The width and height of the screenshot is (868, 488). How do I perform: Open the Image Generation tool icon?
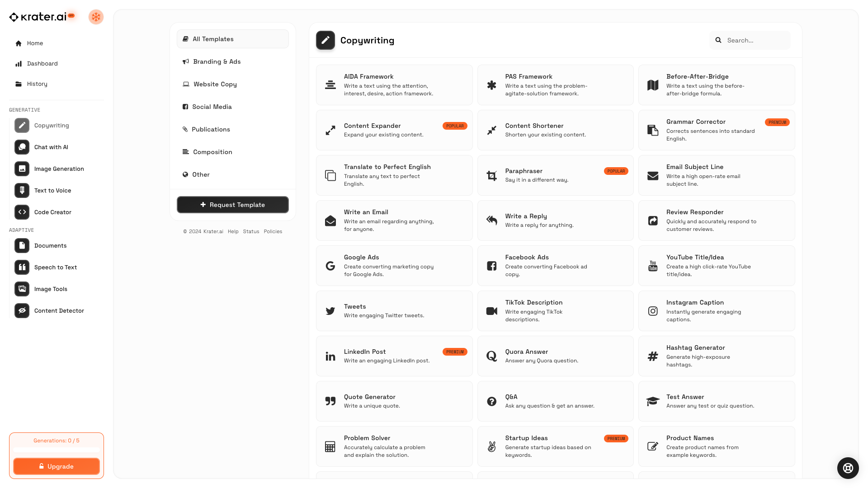pos(22,169)
